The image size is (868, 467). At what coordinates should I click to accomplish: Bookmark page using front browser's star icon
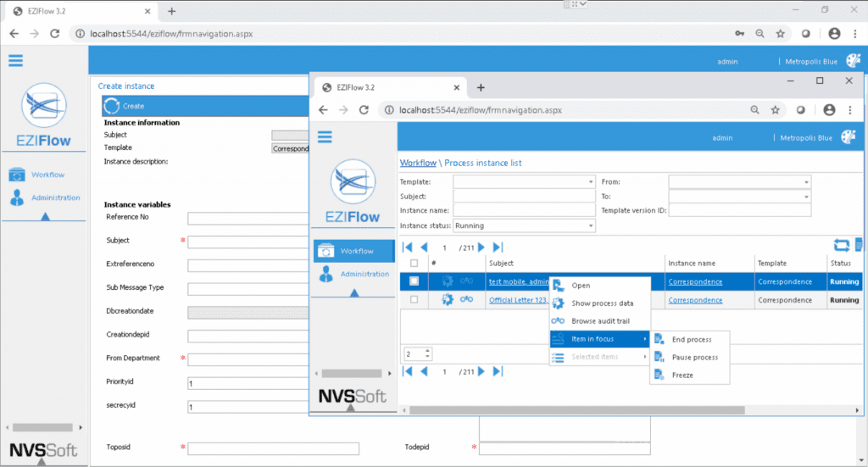click(x=775, y=110)
